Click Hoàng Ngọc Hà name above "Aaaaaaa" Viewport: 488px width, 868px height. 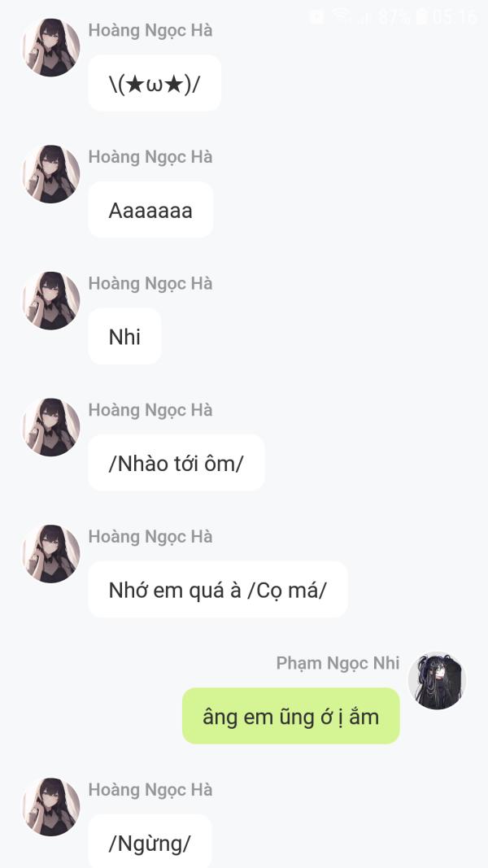[x=150, y=157]
